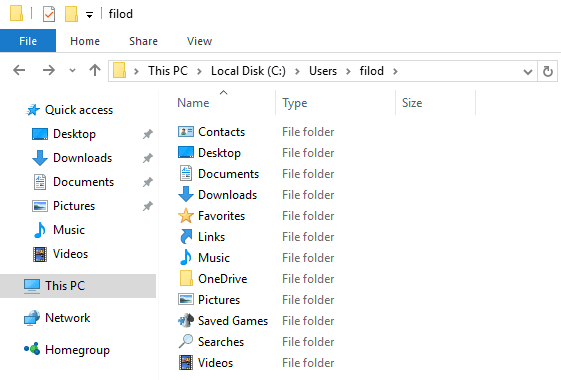The width and height of the screenshot is (561, 380).
Task: Open Customize Quick Access Toolbar dropdown
Action: pos(89,15)
